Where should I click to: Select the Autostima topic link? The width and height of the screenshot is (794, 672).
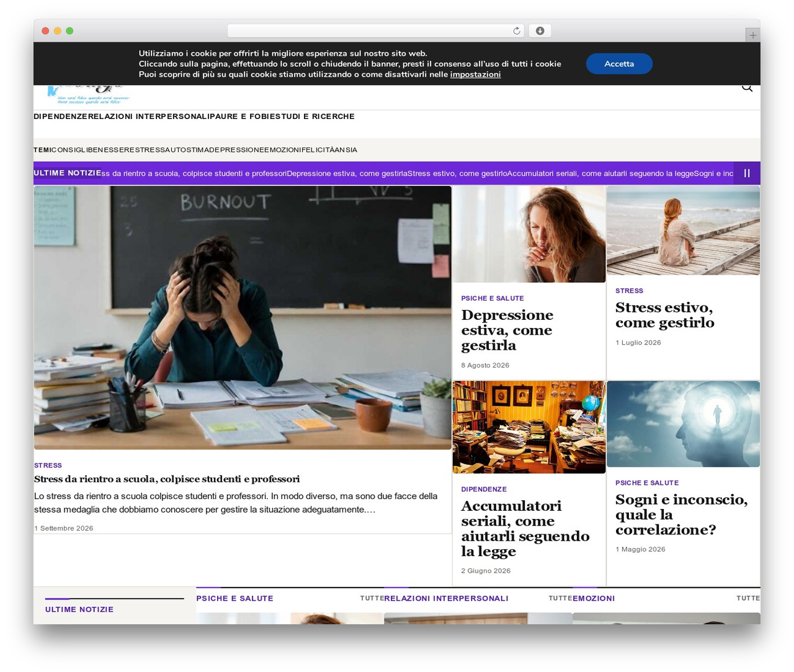(185, 150)
